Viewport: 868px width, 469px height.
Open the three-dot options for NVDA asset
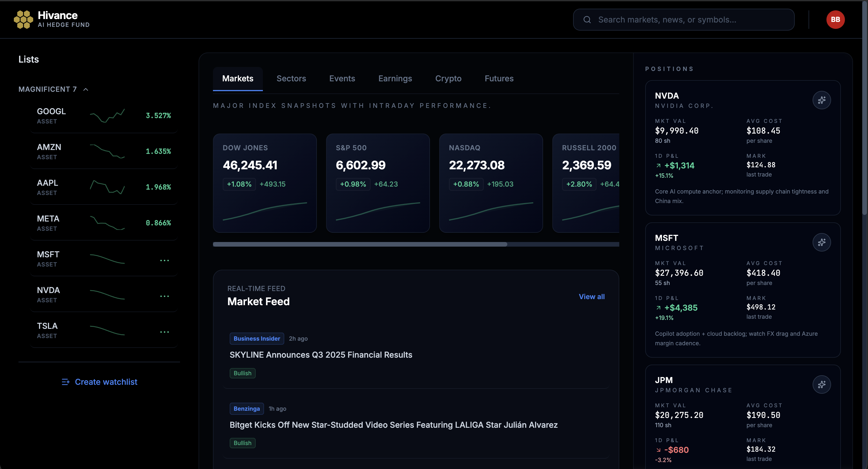point(164,296)
